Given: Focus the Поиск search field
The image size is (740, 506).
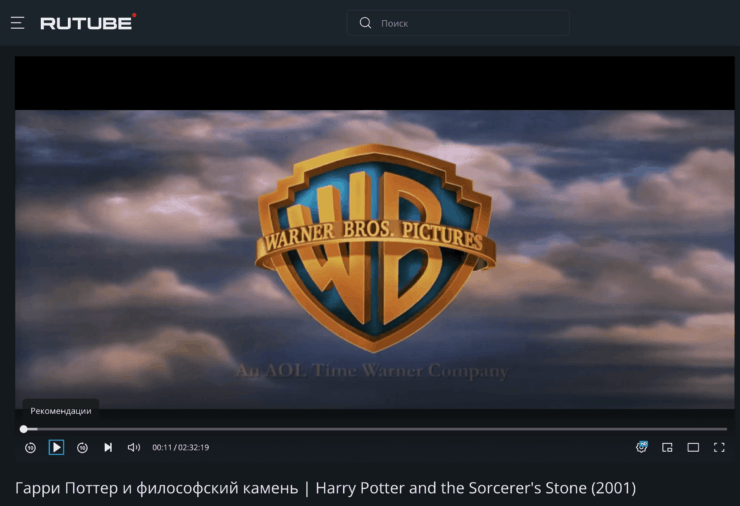Looking at the screenshot, I should [x=470, y=23].
